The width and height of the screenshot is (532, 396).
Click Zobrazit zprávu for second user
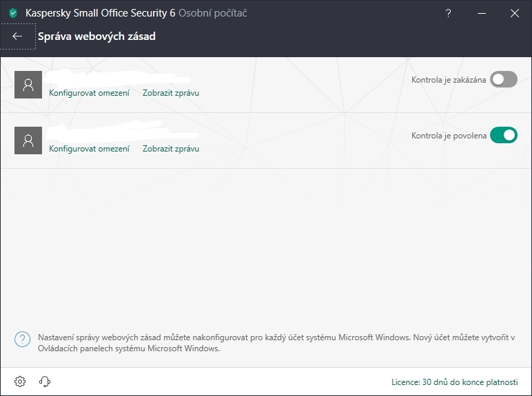pos(171,149)
